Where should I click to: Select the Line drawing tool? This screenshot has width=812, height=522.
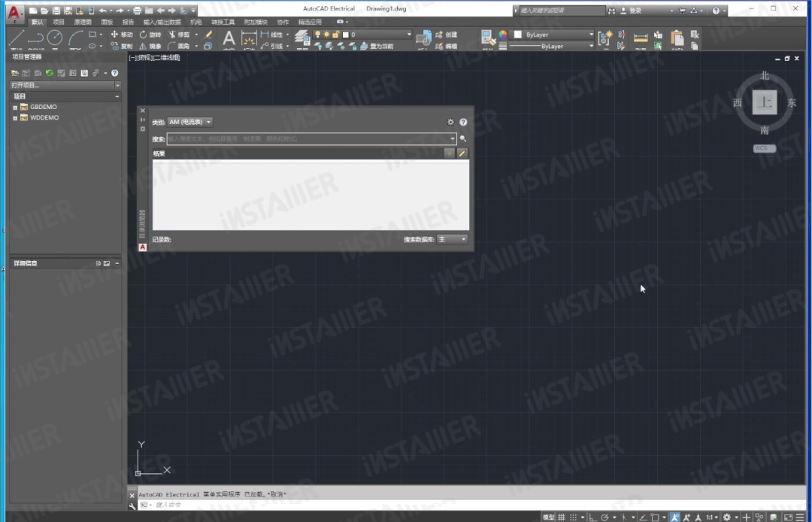16,38
